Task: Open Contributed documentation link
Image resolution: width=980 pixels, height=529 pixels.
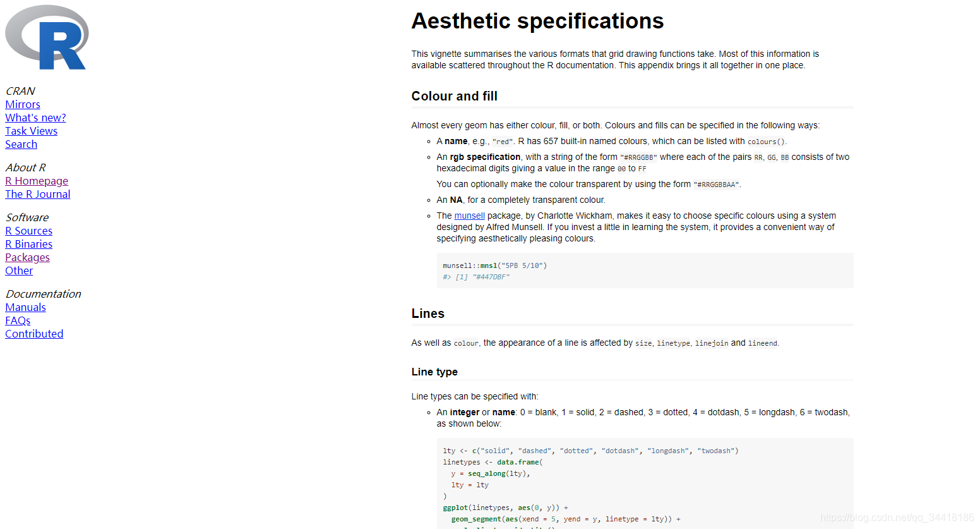Action: (34, 334)
